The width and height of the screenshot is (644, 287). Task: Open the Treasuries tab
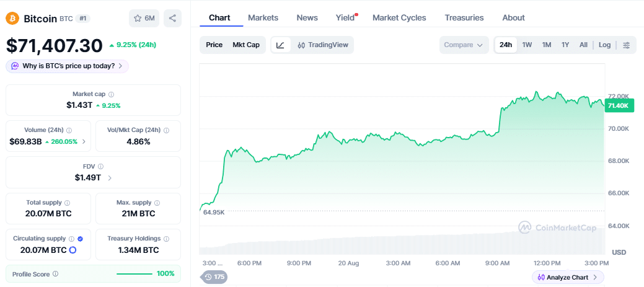[x=464, y=17]
